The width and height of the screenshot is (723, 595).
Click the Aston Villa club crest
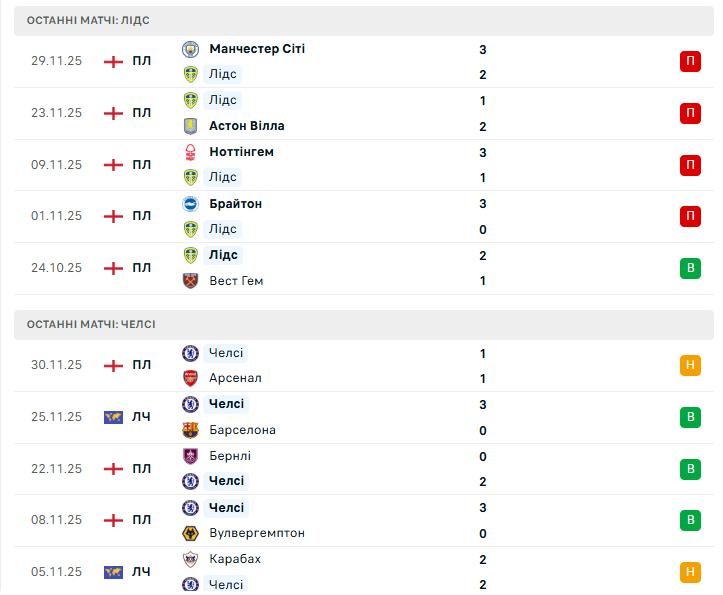(x=191, y=126)
